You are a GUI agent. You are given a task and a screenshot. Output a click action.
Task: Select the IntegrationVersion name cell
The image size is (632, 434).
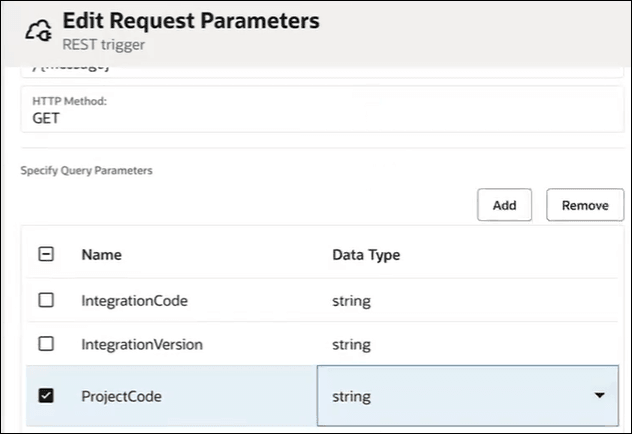click(142, 344)
